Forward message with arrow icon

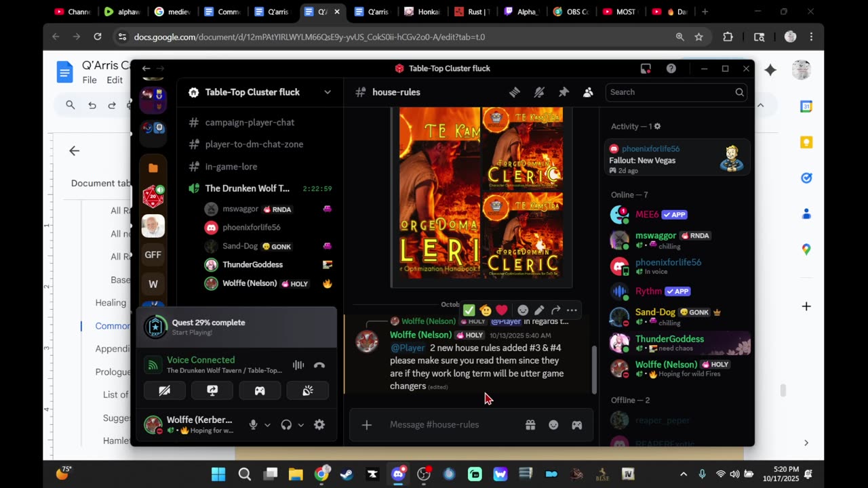coord(555,310)
